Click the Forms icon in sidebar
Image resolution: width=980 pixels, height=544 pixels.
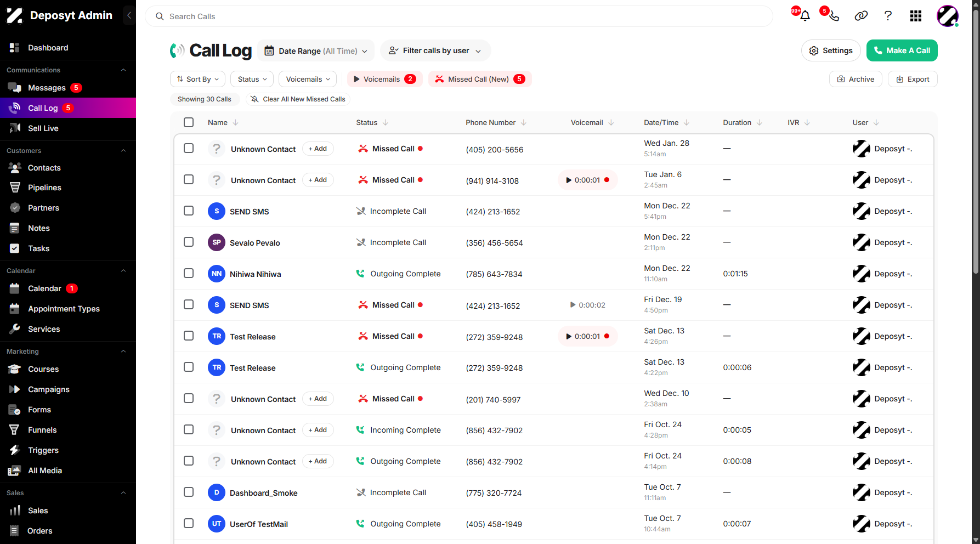15,410
